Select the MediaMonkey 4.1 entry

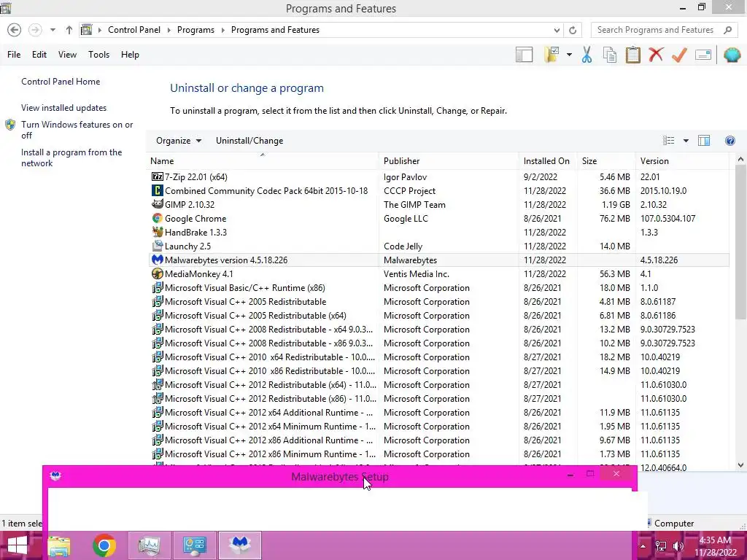pyautogui.click(x=438, y=274)
